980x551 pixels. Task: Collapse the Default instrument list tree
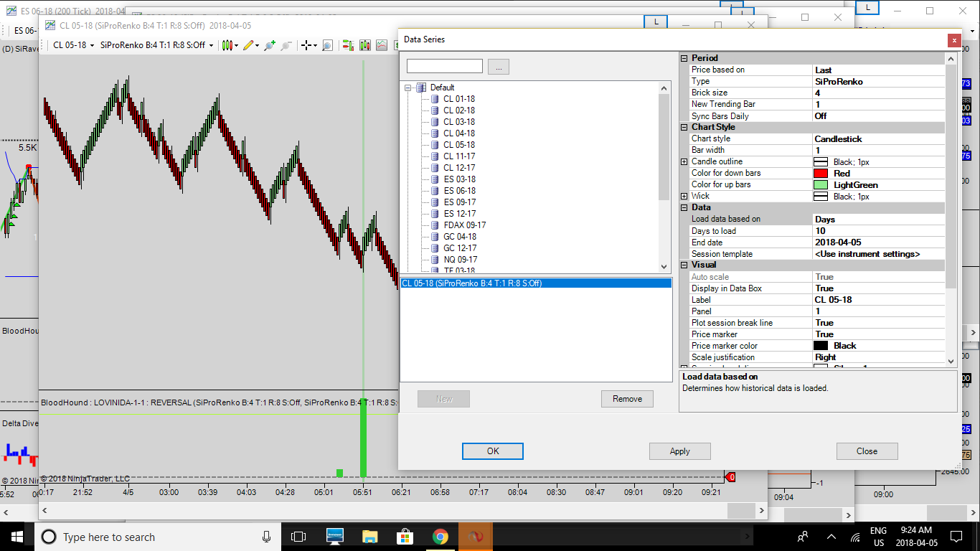[408, 88]
